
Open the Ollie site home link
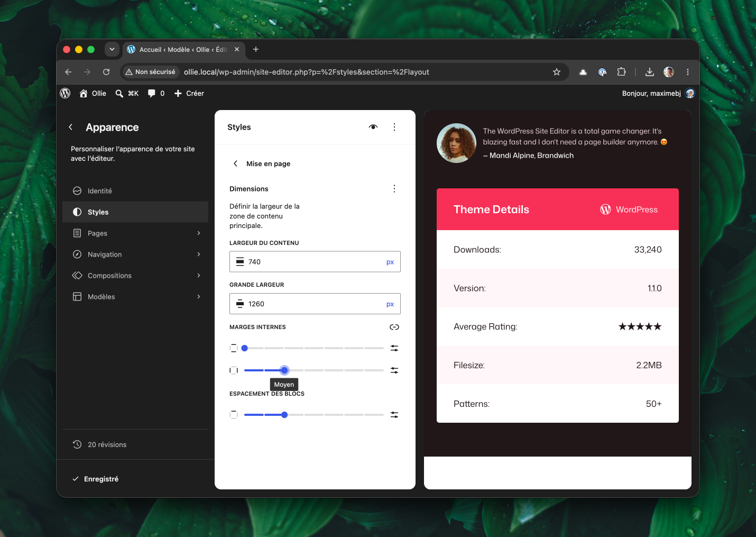[93, 93]
